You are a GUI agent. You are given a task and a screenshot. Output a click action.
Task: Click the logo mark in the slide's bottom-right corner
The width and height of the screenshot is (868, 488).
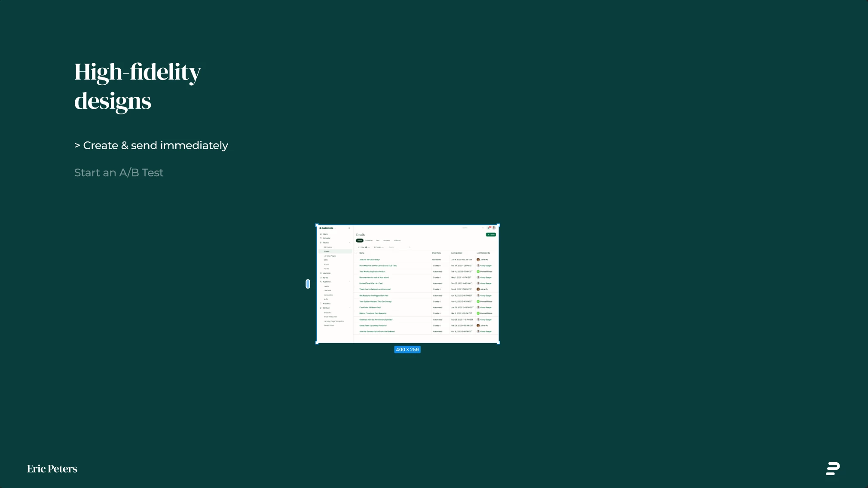pos(833,469)
